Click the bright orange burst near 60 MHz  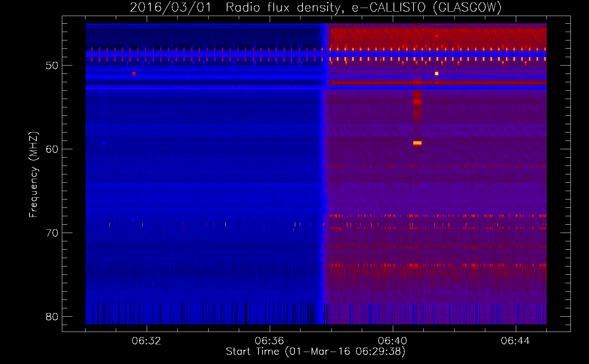[417, 143]
